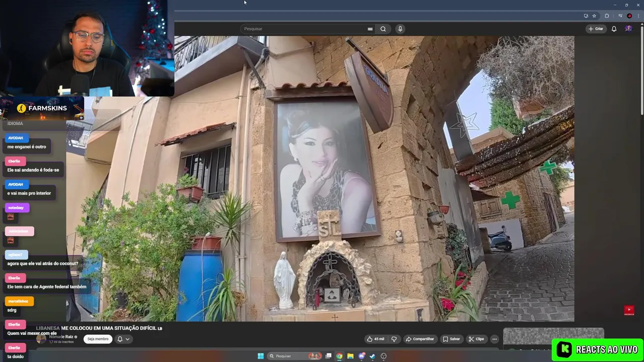This screenshot has height=362, width=644.
Task: Open YouTube notifications bell at top right
Action: click(614, 29)
